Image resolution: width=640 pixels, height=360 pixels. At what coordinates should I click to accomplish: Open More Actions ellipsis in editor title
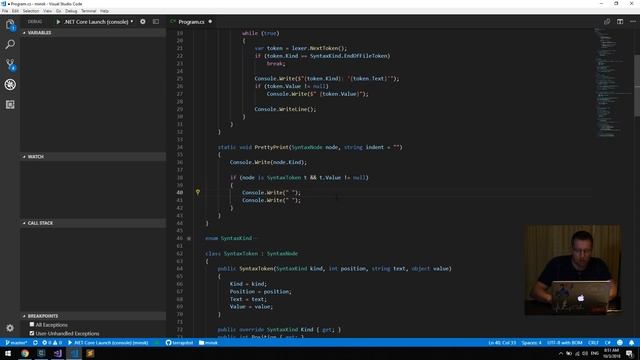pyautogui.click(x=633, y=22)
